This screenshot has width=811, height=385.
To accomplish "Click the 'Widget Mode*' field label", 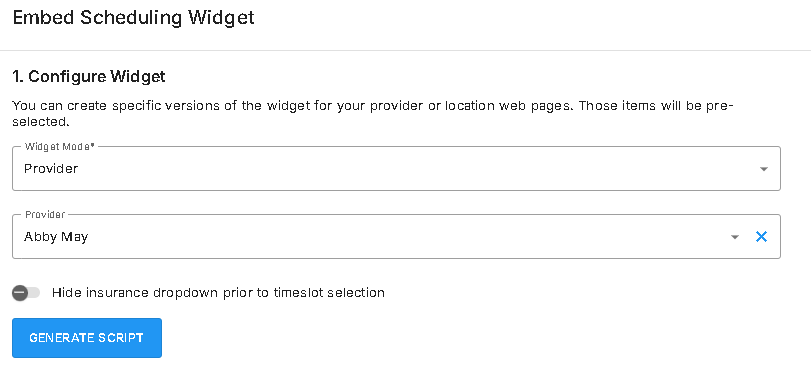I will click(x=60, y=146).
